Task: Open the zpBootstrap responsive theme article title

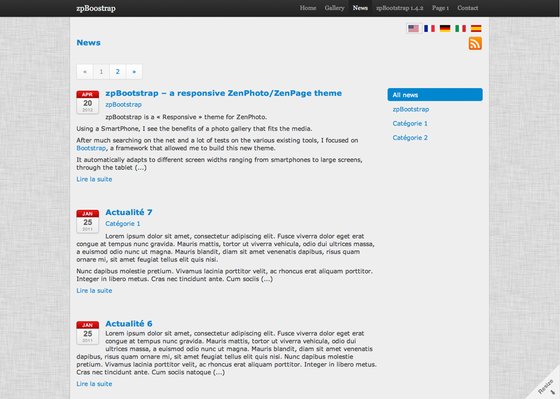Action: coord(224,93)
